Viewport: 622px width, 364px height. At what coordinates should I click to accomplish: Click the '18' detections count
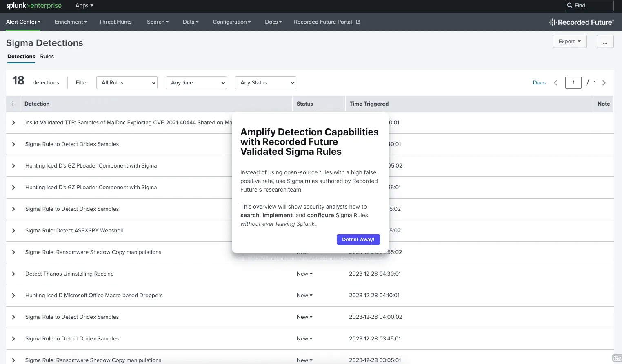coord(18,81)
